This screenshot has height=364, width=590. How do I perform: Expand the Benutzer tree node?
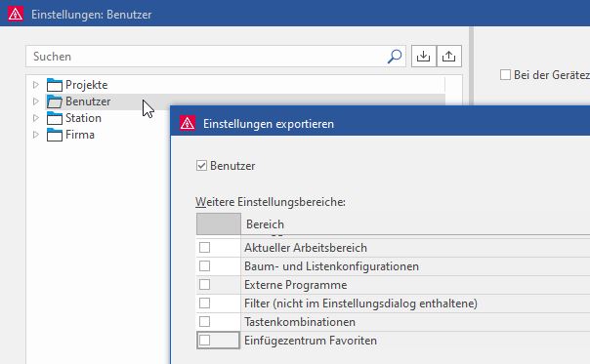pos(36,101)
